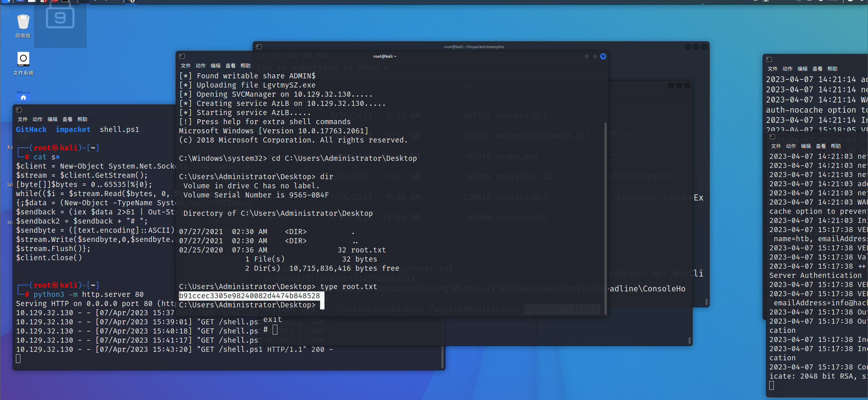Click 'exit' text in middle background terminal
868x400 pixels.
pyautogui.click(x=273, y=320)
